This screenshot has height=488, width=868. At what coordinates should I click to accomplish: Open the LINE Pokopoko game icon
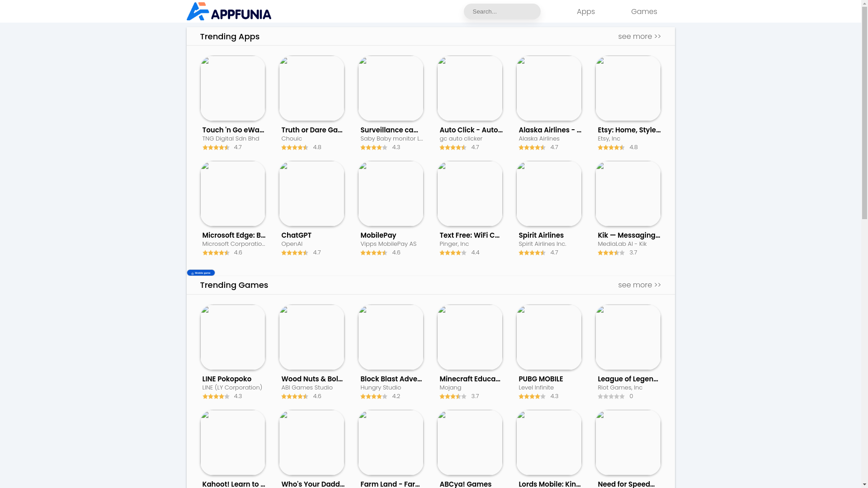(x=233, y=337)
